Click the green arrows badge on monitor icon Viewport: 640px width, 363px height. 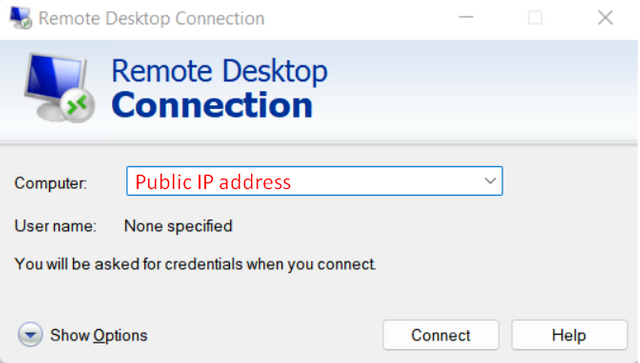(x=78, y=105)
